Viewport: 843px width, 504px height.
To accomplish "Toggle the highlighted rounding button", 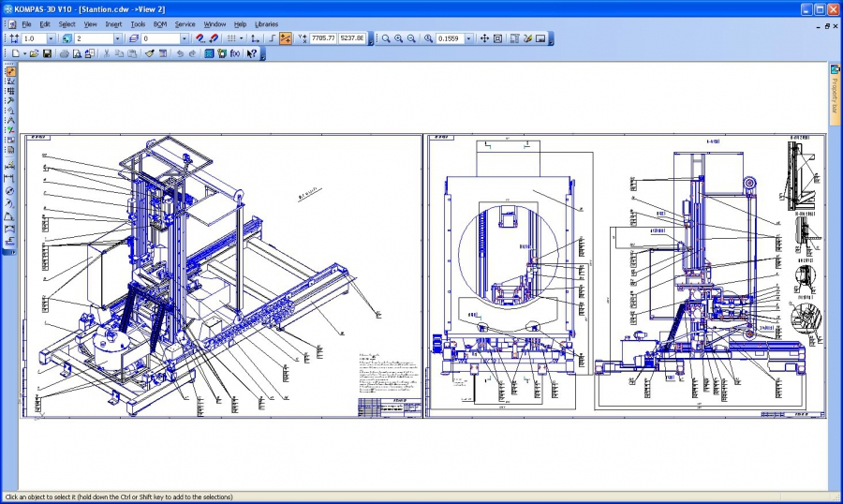I will pyautogui.click(x=286, y=38).
